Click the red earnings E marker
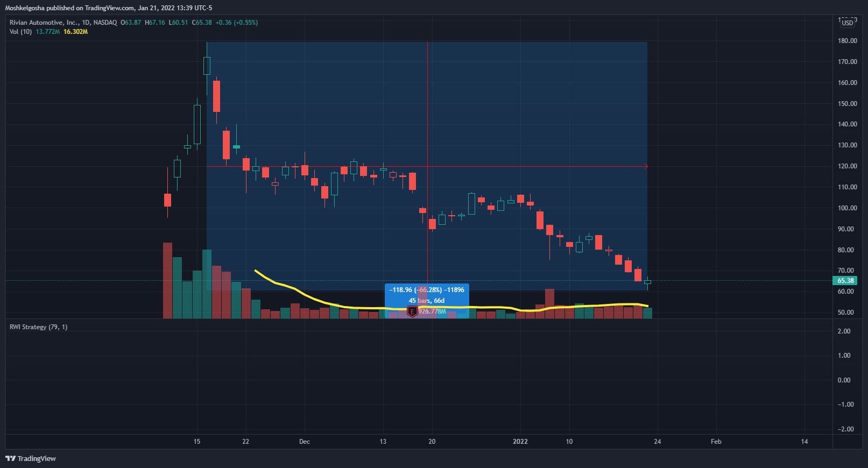This screenshot has height=468, width=868. click(412, 311)
